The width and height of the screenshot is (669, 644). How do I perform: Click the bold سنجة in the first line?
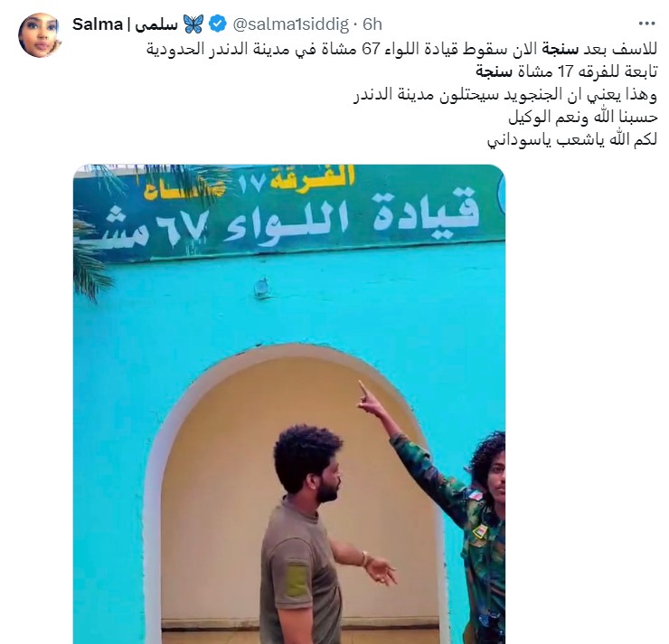(560, 49)
